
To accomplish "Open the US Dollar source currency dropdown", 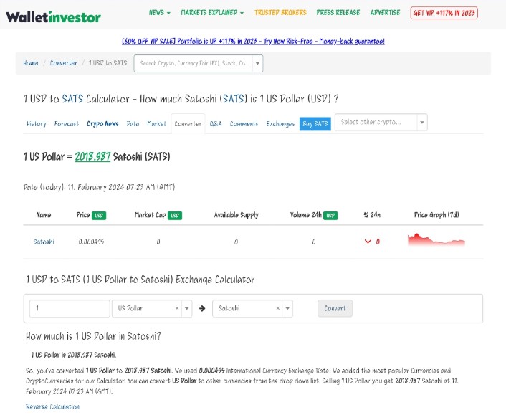I will click(x=187, y=308).
